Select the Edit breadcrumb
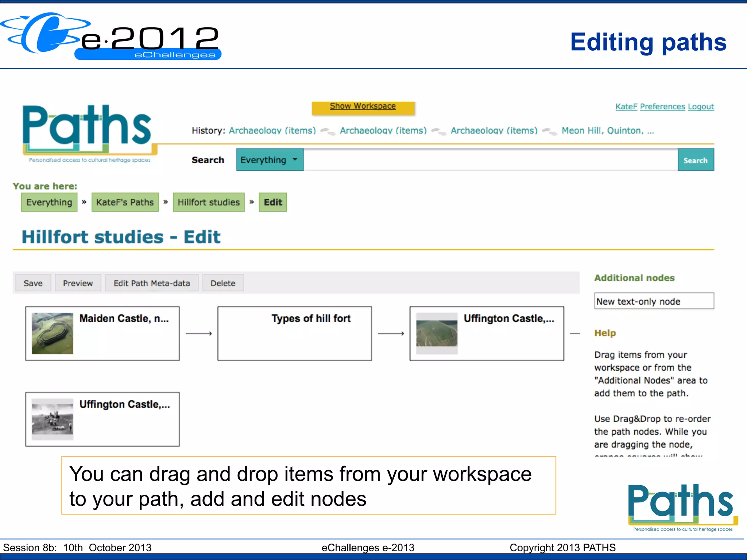 point(273,202)
